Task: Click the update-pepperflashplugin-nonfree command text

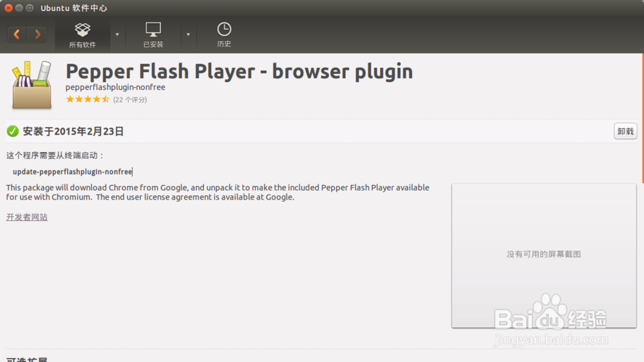Action: (72, 172)
